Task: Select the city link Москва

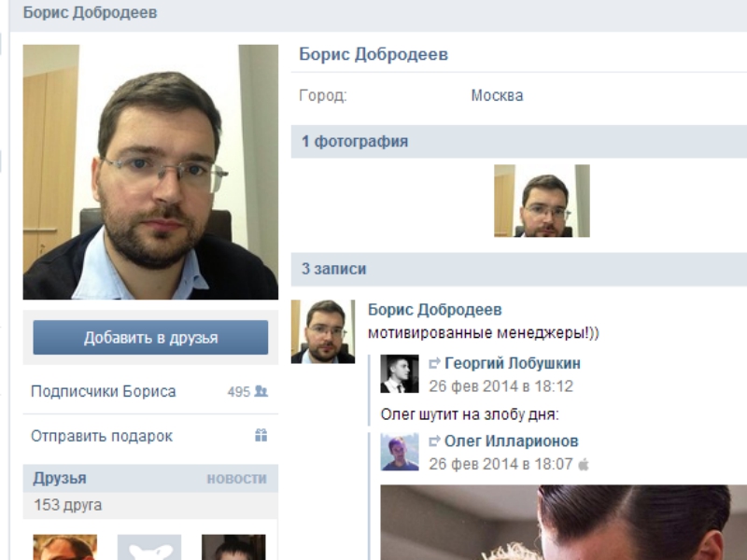Action: (x=497, y=95)
